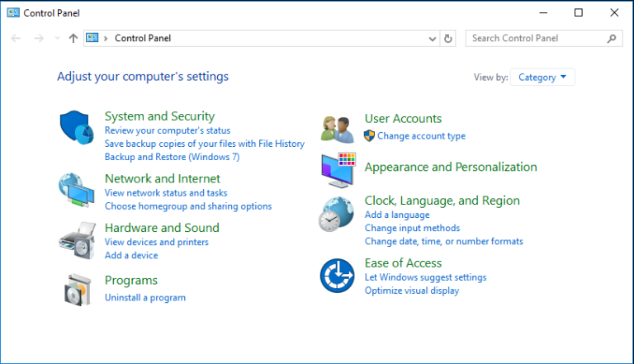Viewport: 634px width, 364px height.
Task: Click the Control Panel icon in the title bar
Action: point(13,13)
